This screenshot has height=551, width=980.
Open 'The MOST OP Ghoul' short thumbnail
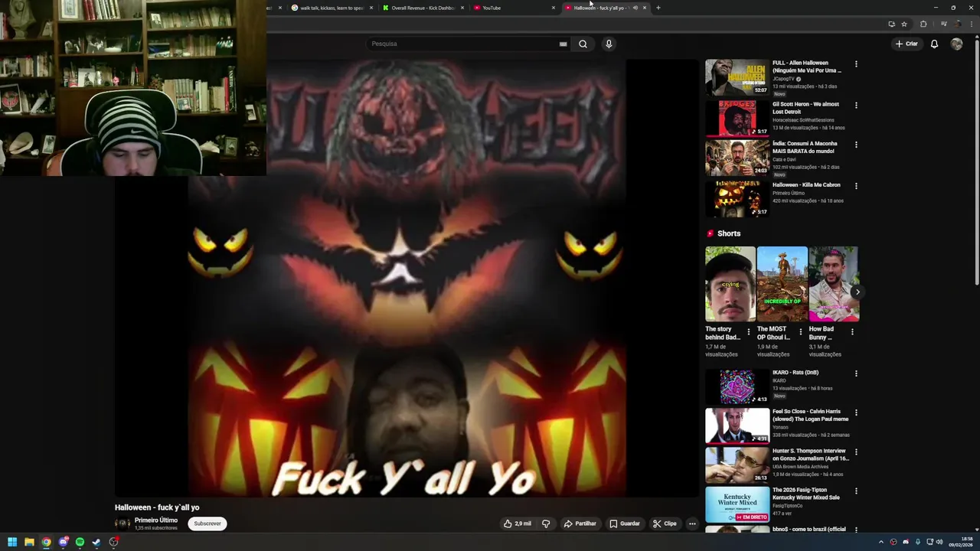tap(782, 284)
